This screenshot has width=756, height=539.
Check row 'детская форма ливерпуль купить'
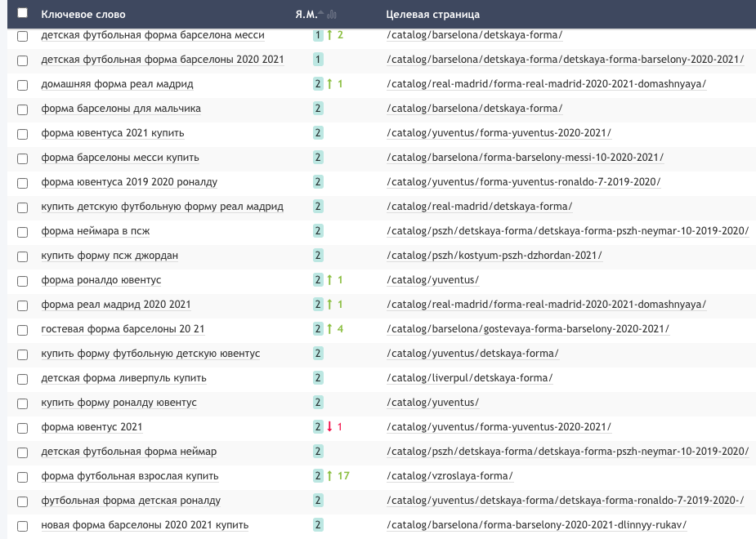[x=23, y=379]
